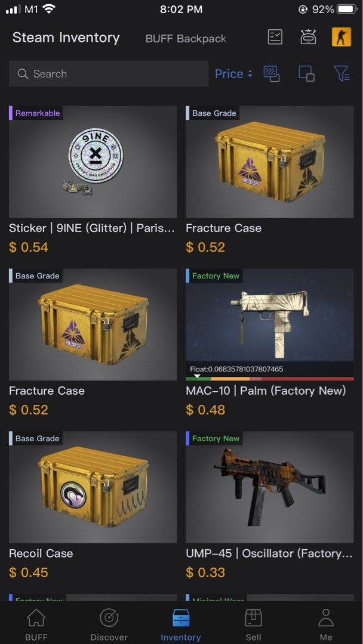Screen dimensions: 363x644
Task: Switch game via orange CS:GO icon
Action: point(342,37)
